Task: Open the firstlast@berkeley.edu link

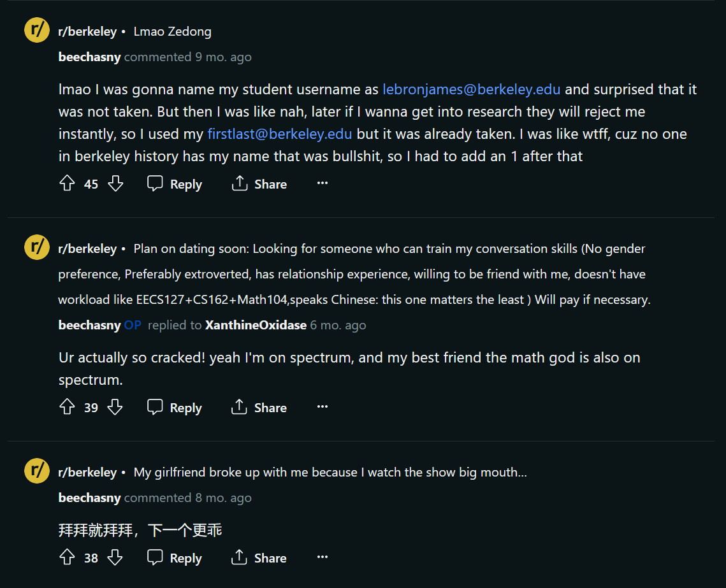Action: point(280,134)
